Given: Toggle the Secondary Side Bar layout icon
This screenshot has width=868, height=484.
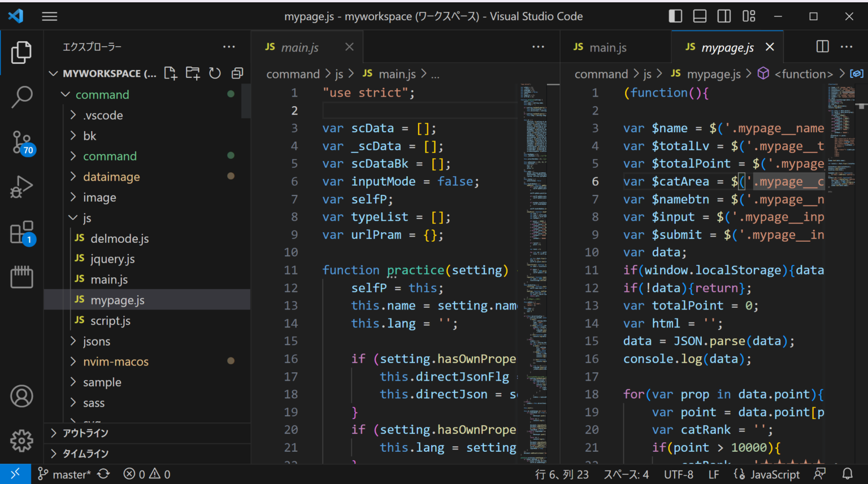Looking at the screenshot, I should click(x=724, y=16).
